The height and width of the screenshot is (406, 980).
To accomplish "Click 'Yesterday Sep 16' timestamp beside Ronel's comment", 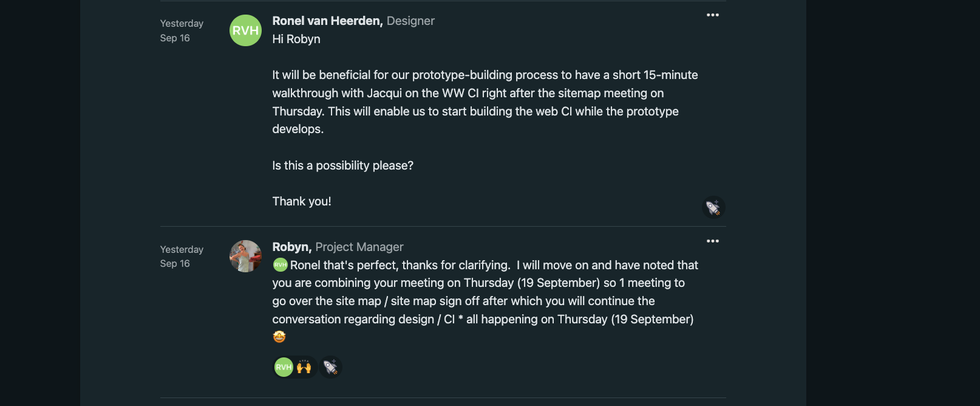I will tap(181, 30).
